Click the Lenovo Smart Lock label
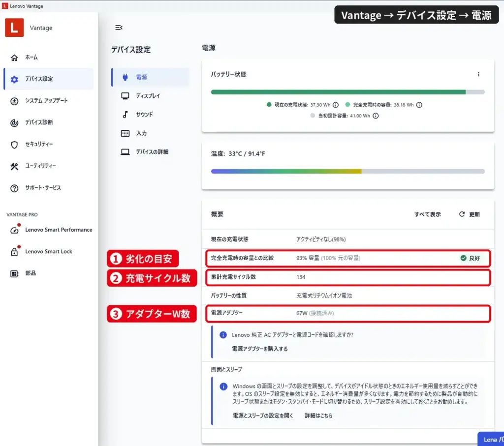 pyautogui.click(x=49, y=251)
